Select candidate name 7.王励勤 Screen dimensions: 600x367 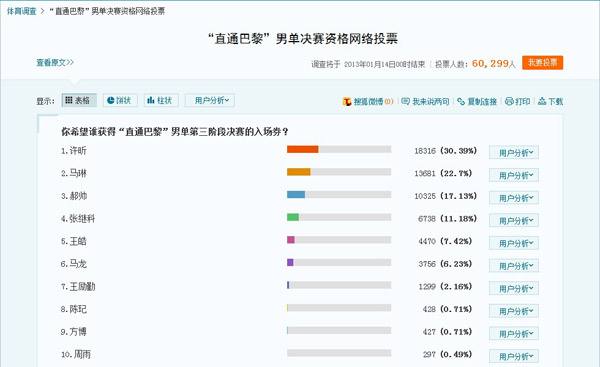78,286
